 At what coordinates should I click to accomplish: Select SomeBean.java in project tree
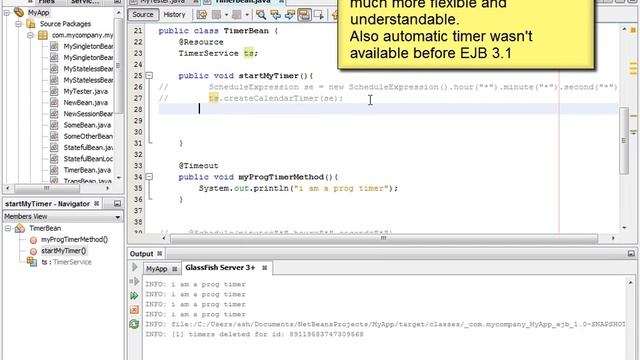[87, 125]
